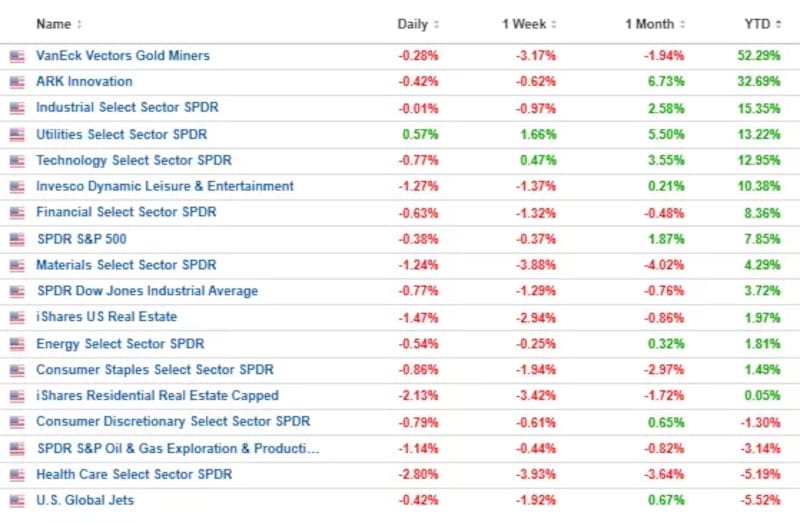Image resolution: width=800 pixels, height=522 pixels.
Task: Open Invesco Dynamic Leisure & Entertainment link
Action: point(165,186)
